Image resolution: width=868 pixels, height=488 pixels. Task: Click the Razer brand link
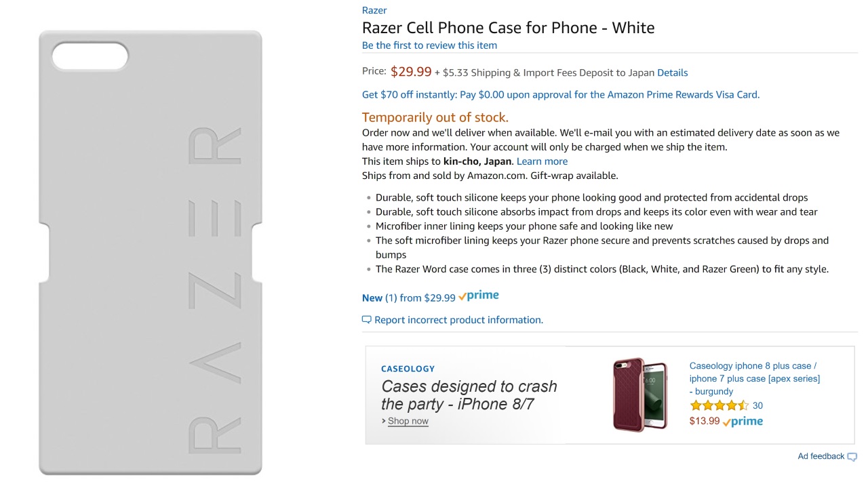(374, 10)
